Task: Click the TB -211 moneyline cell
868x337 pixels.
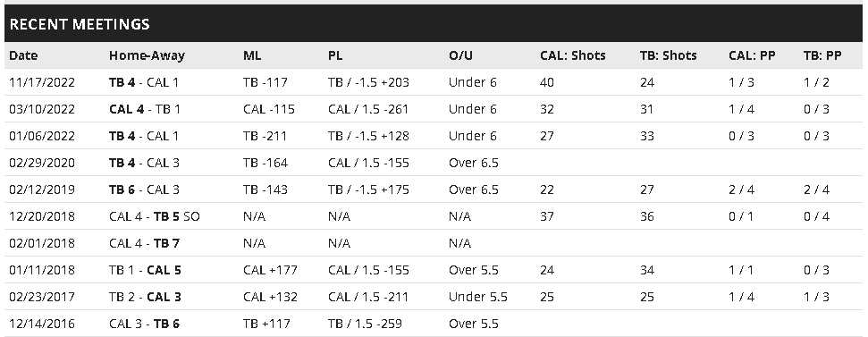Action: pos(265,136)
